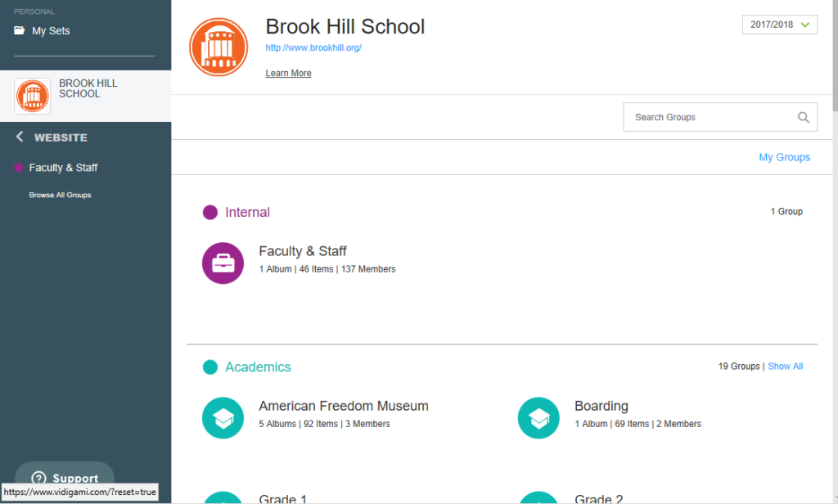Click the Learn More link
This screenshot has height=504, width=838.
click(288, 74)
